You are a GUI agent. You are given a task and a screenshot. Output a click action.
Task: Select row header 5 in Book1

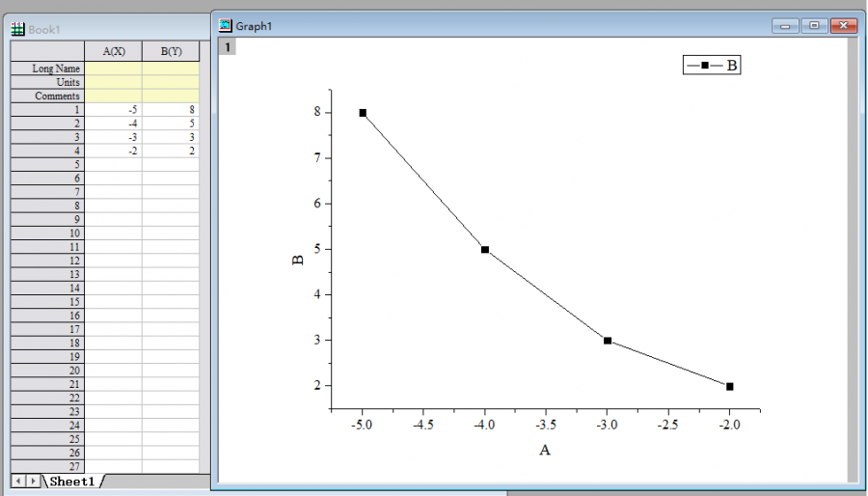[x=47, y=164]
